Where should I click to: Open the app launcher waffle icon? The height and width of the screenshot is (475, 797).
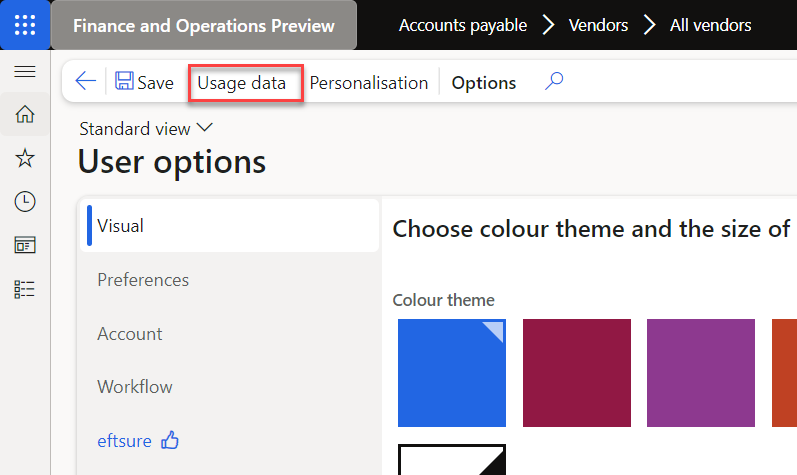[x=25, y=25]
